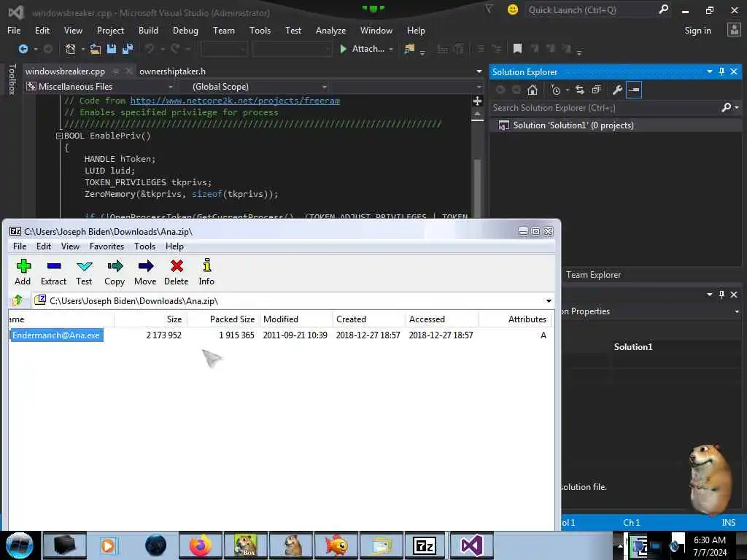The height and width of the screenshot is (560, 747).
Task: Click Sign in at Visual Studio top right
Action: pos(697,31)
